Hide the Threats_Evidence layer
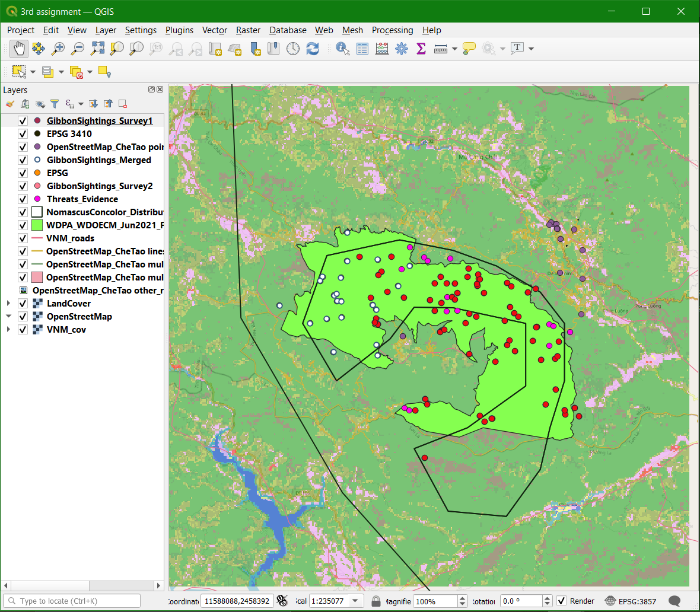This screenshot has height=612, width=700. tap(23, 199)
